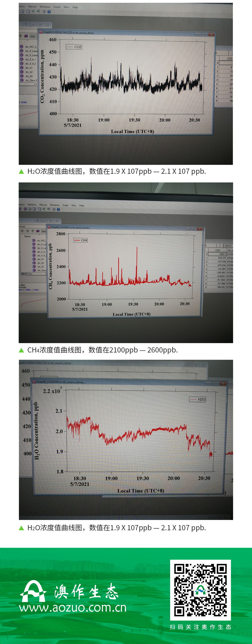Open the Statistics menu in CH4 photo
This screenshot has height=644, width=252.
(32, 204)
